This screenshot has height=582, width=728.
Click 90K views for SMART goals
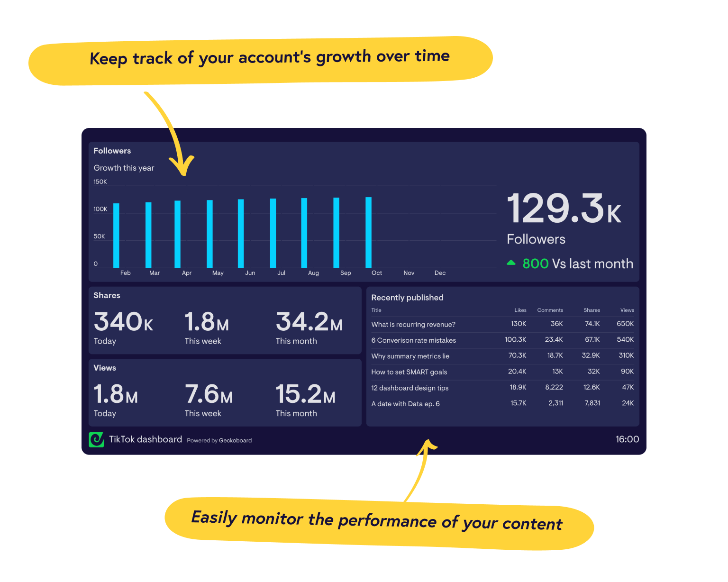point(628,372)
